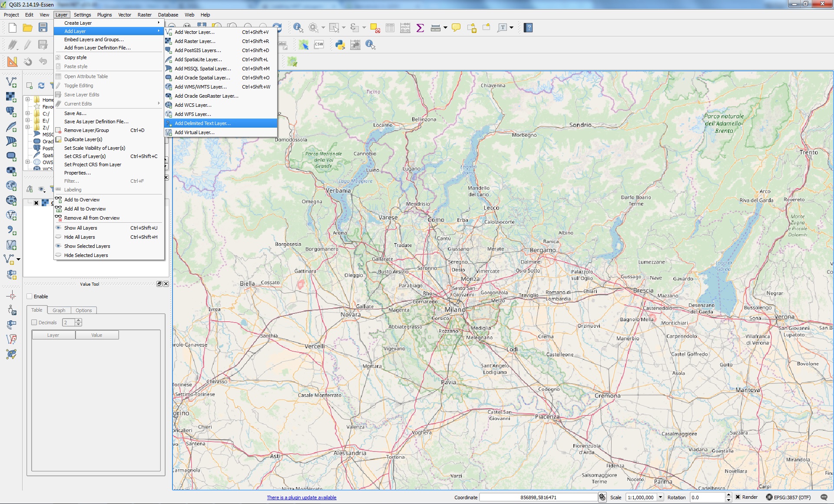Click the New Bookmark icon
Screen dimensions: 834x504
pos(471,28)
